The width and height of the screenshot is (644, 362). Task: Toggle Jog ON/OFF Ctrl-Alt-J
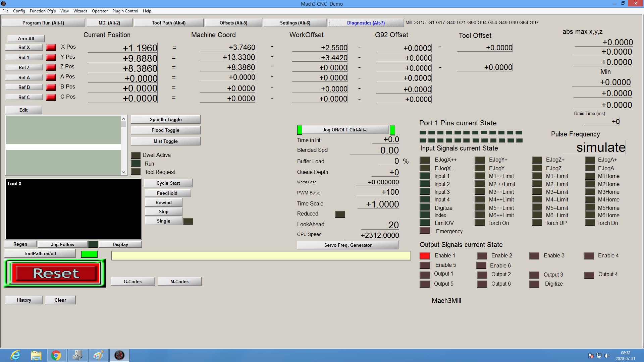point(345,130)
